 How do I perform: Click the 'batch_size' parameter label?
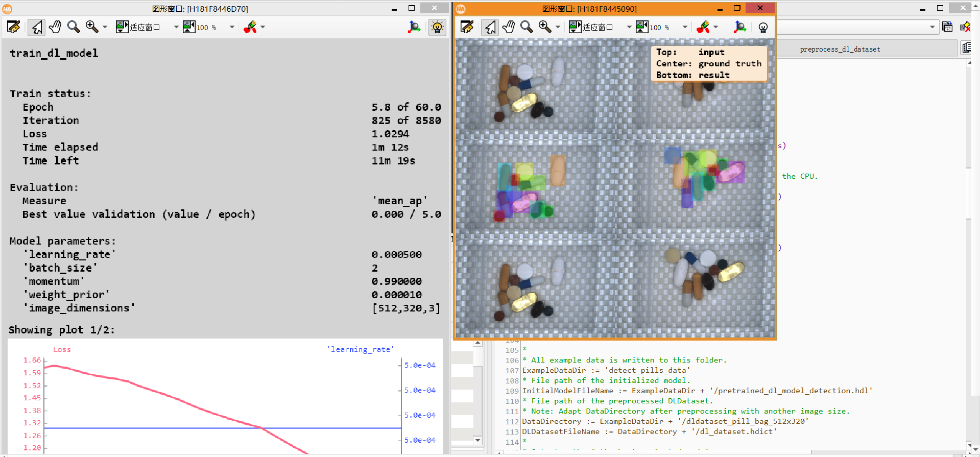point(60,268)
